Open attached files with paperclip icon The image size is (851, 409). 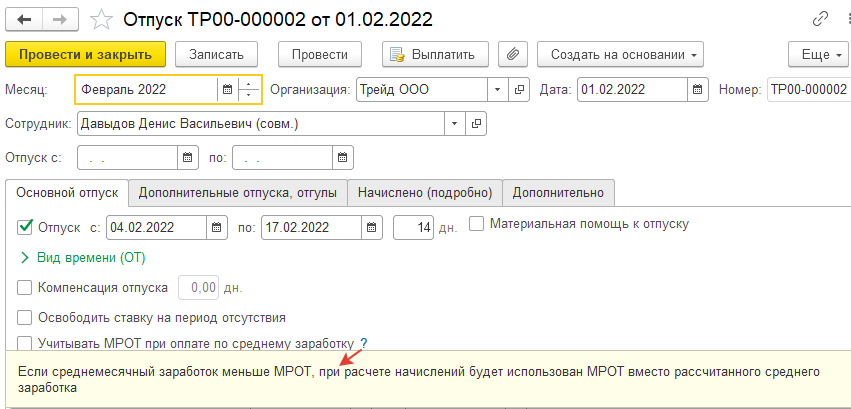click(513, 54)
